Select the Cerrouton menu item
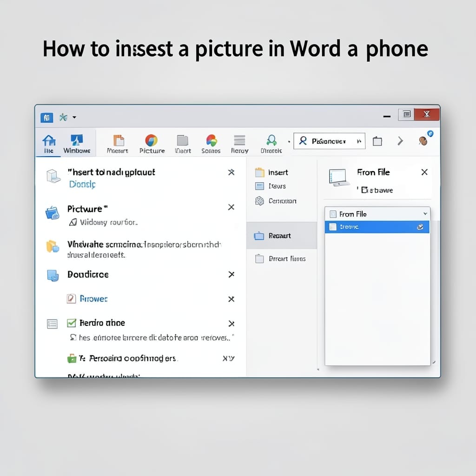 [276, 201]
